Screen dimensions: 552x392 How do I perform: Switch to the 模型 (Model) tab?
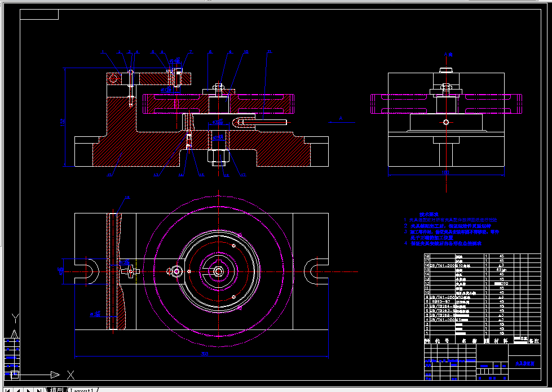coord(56,390)
